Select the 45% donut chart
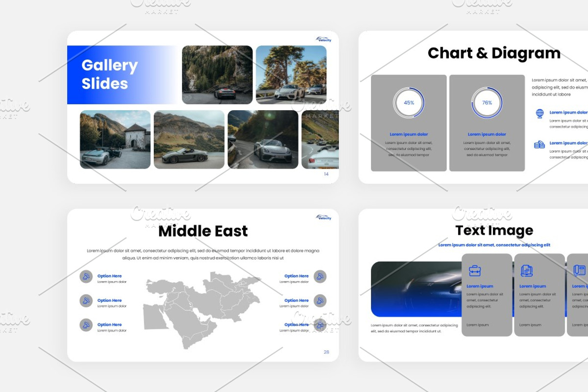The image size is (588, 392). 409,103
